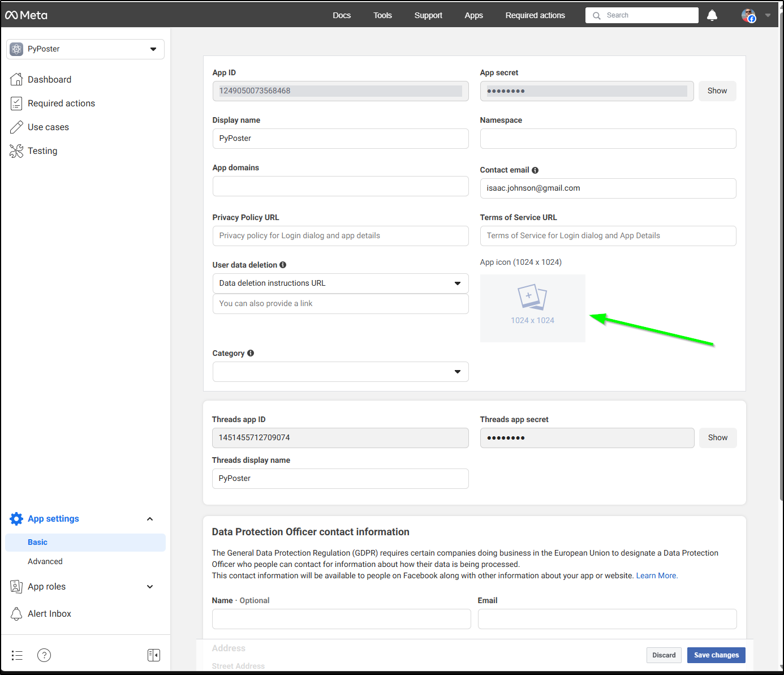Click the App secret masked field
784x675 pixels.
coord(587,91)
